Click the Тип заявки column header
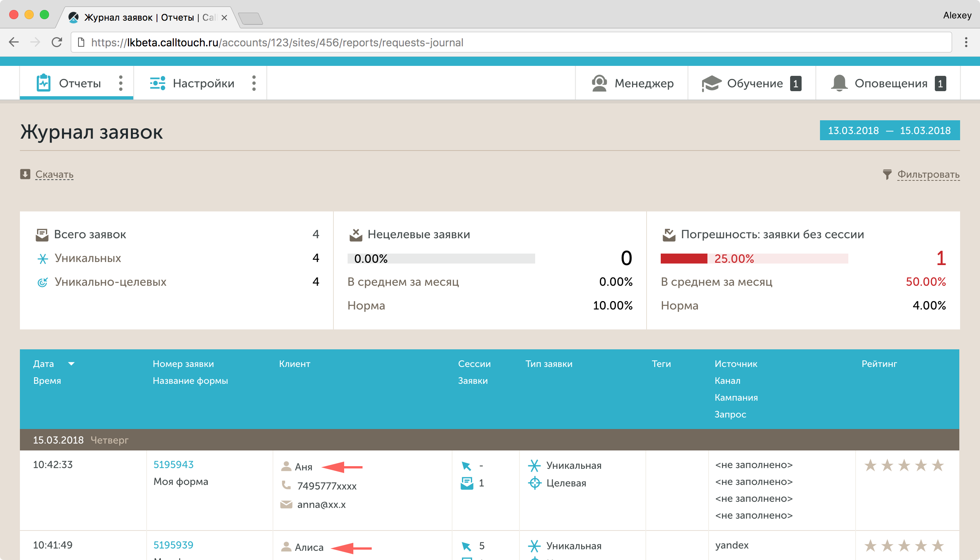 549,364
